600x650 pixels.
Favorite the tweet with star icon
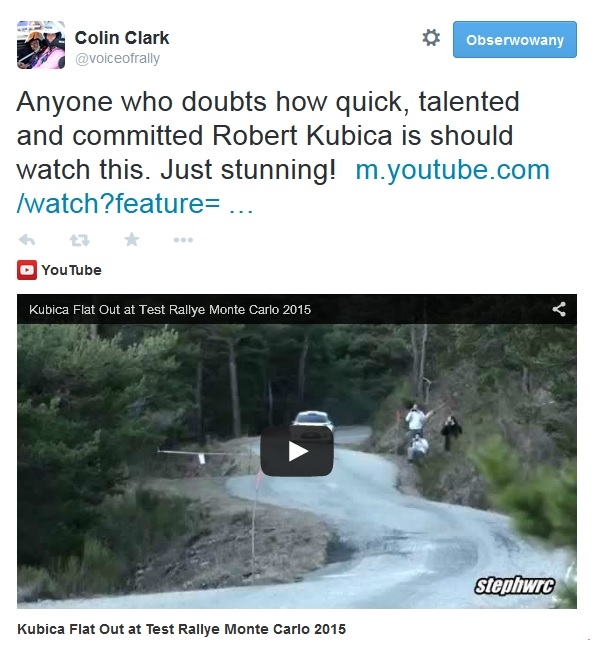(132, 239)
